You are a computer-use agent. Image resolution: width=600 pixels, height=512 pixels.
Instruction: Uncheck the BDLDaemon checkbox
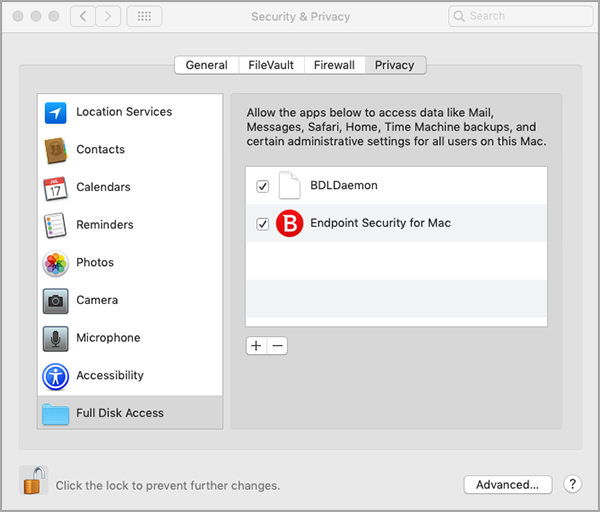point(262,186)
